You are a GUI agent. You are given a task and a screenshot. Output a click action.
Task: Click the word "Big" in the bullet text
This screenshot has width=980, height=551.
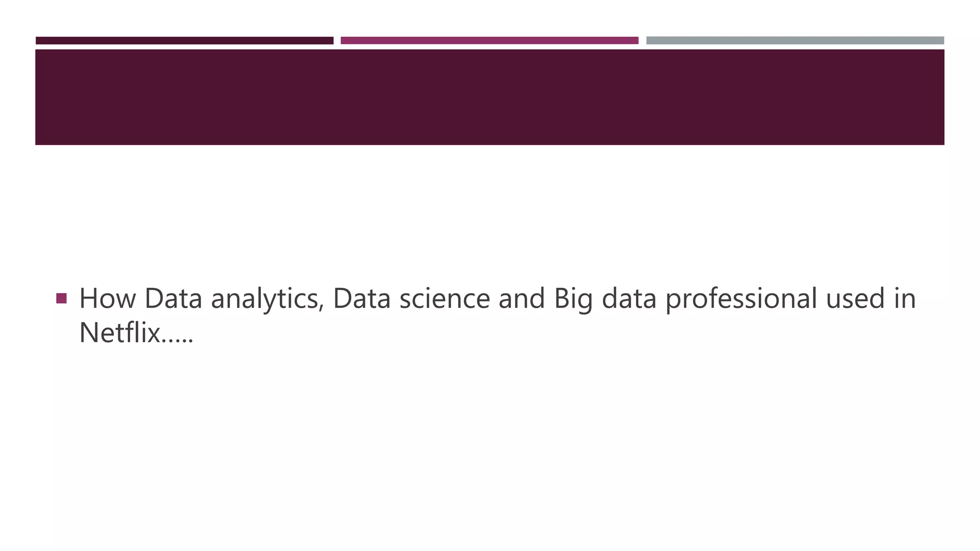[x=573, y=299]
